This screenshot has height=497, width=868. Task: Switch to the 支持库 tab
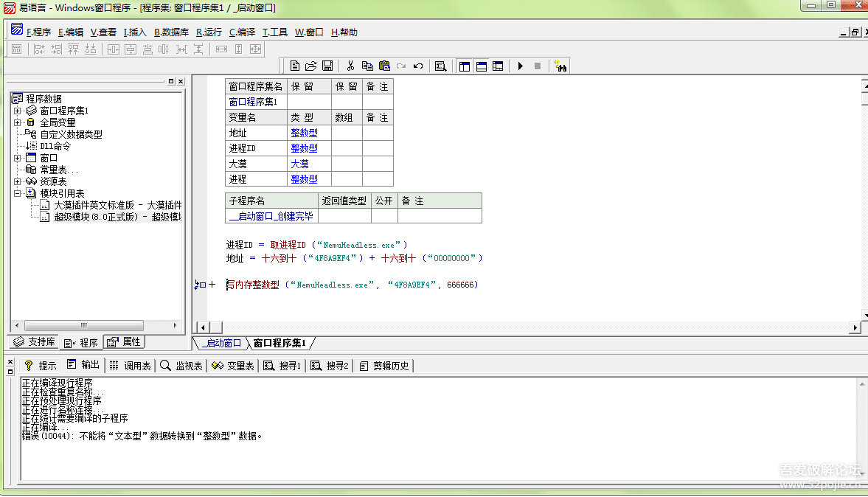pyautogui.click(x=35, y=342)
